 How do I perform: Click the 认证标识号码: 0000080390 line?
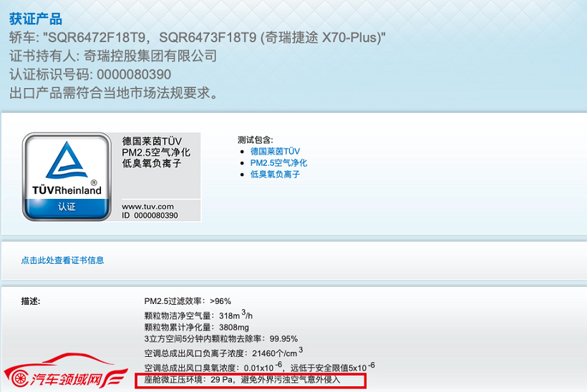90,74
